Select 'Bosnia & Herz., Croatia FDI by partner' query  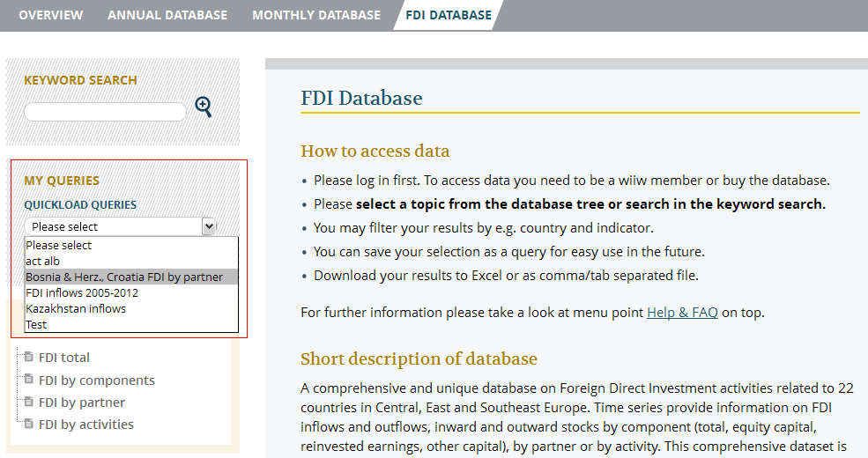124,277
